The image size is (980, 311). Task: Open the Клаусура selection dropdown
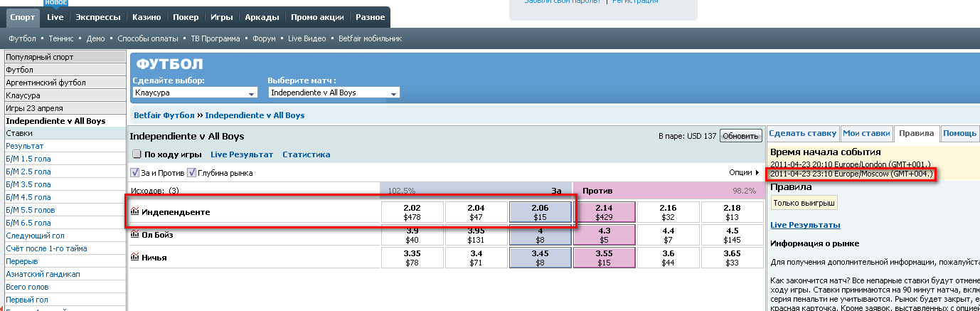click(195, 93)
